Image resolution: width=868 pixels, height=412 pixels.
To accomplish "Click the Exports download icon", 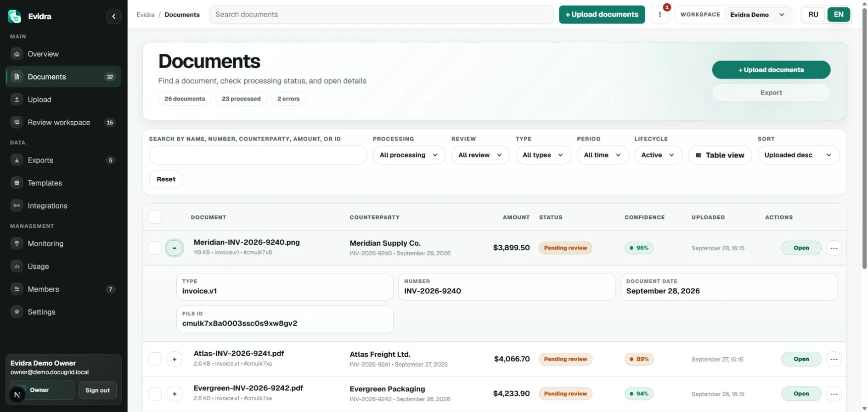I will click(x=17, y=160).
